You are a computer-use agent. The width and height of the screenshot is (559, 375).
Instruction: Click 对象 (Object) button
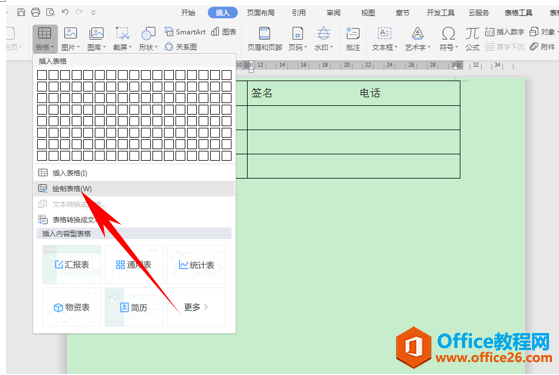[543, 32]
